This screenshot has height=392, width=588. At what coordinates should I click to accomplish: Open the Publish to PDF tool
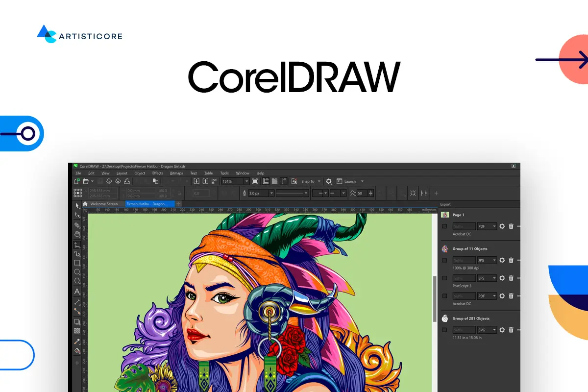[214, 181]
